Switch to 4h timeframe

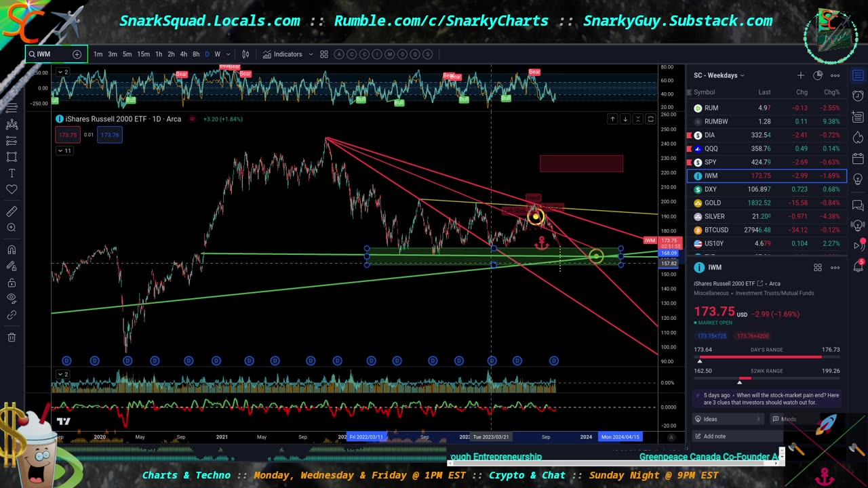click(183, 54)
